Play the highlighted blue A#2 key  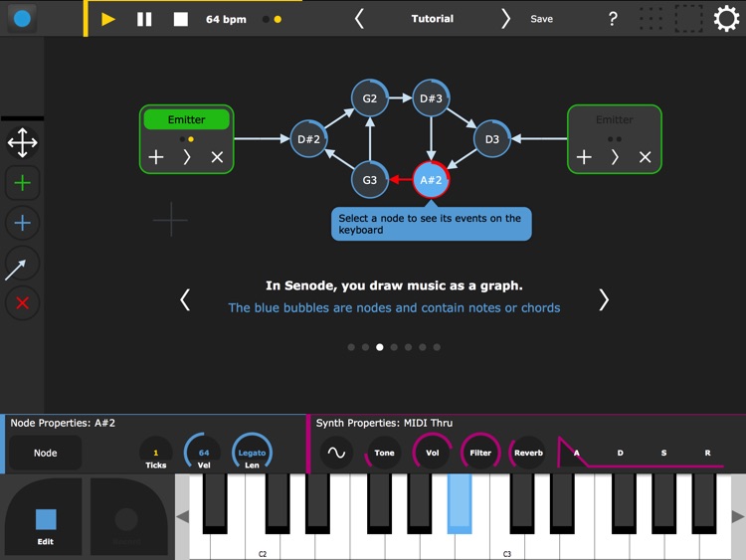click(460, 504)
